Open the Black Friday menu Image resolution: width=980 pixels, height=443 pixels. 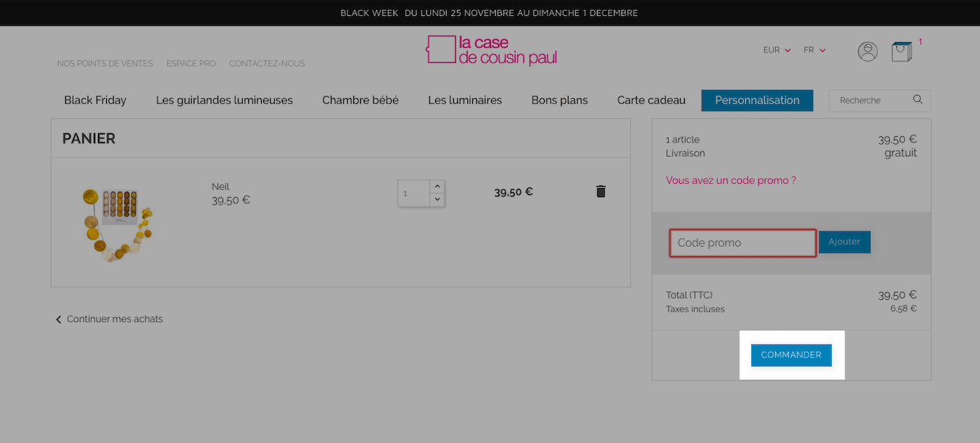[95, 100]
